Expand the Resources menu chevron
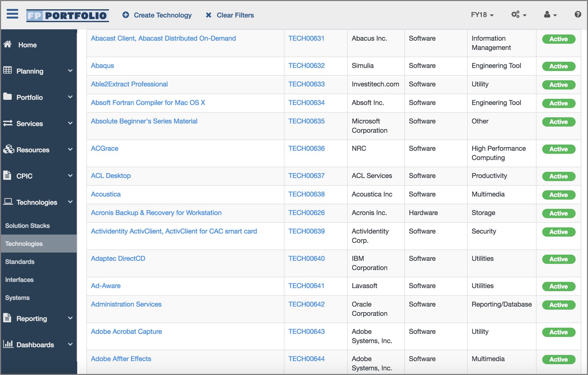 point(70,150)
